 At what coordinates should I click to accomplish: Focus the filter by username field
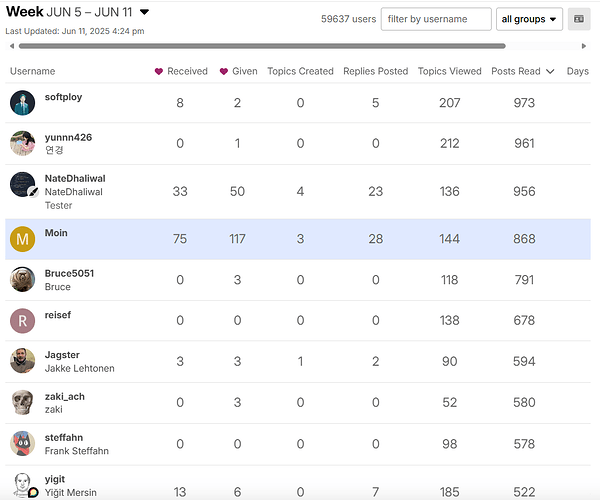click(x=436, y=19)
